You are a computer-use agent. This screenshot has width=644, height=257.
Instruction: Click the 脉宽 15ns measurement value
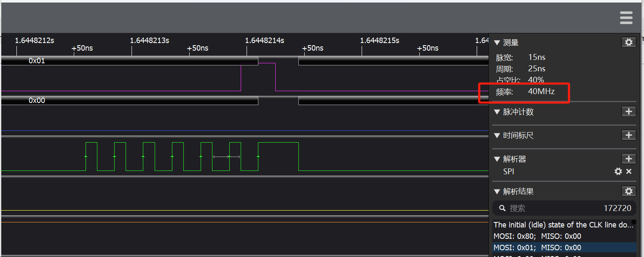pos(537,57)
